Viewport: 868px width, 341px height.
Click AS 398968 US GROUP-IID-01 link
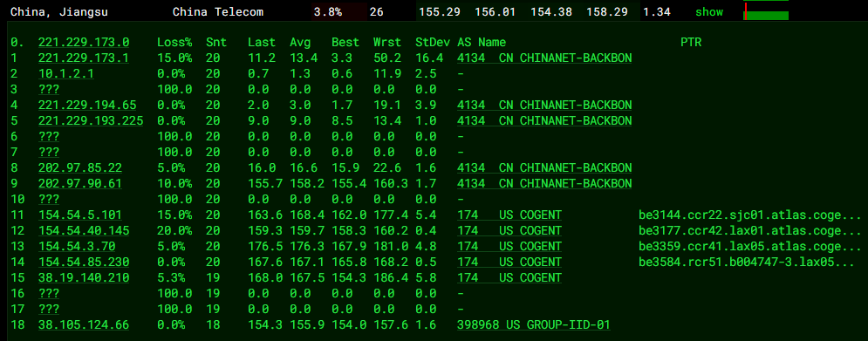(534, 325)
